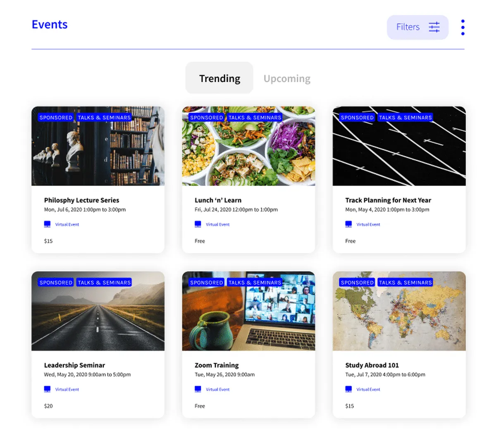Click Virtual Event monitor icon on Philosophy card

[47, 224]
